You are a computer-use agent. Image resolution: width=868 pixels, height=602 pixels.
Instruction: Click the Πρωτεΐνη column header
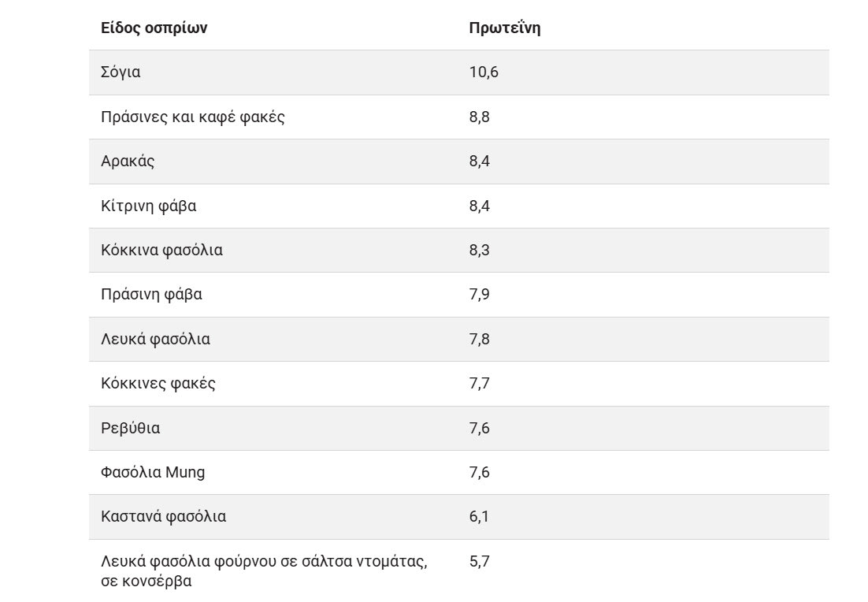504,28
